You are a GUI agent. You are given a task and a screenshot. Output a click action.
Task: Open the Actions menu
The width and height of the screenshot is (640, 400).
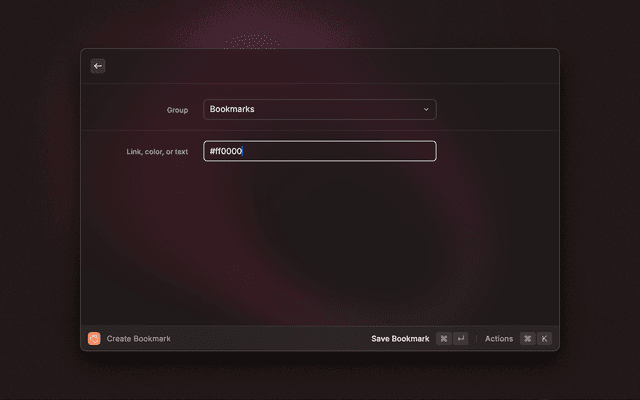499,339
